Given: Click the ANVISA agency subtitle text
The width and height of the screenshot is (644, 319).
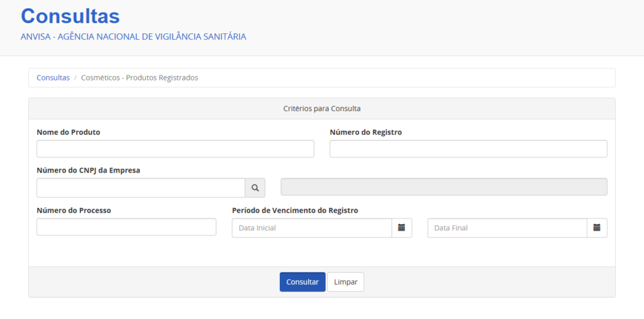Looking at the screenshot, I should [133, 36].
